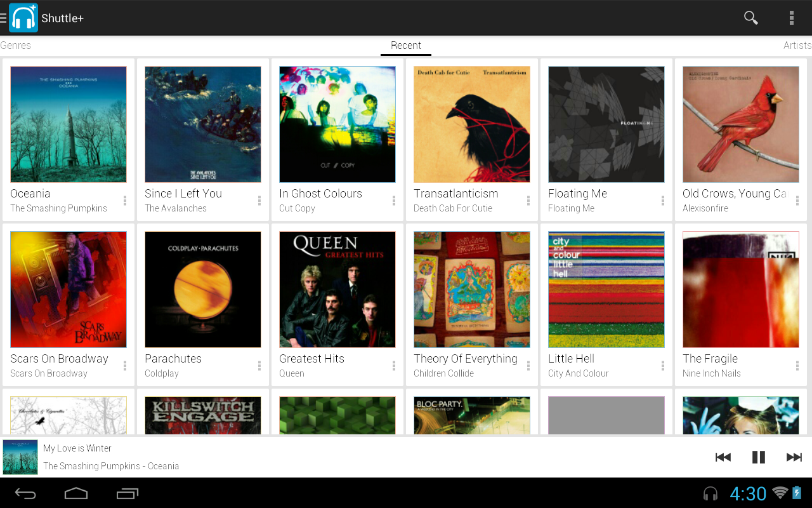Skip back to the previous track

(723, 457)
